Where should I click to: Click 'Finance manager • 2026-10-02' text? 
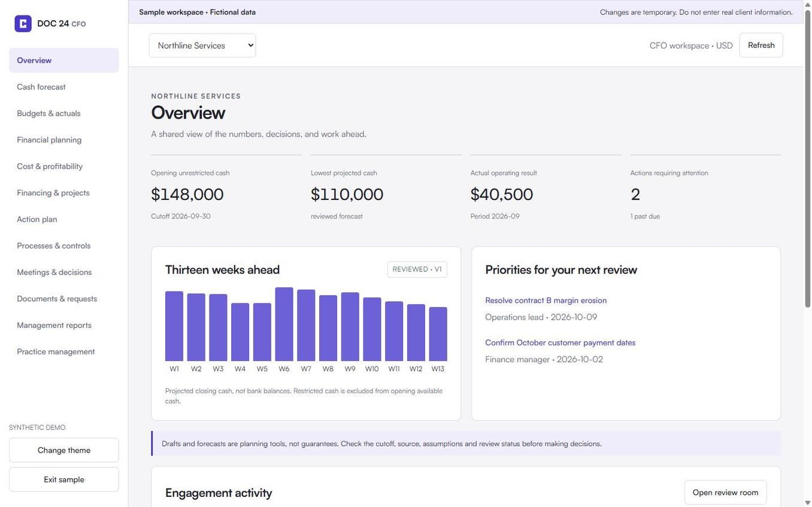(x=544, y=359)
